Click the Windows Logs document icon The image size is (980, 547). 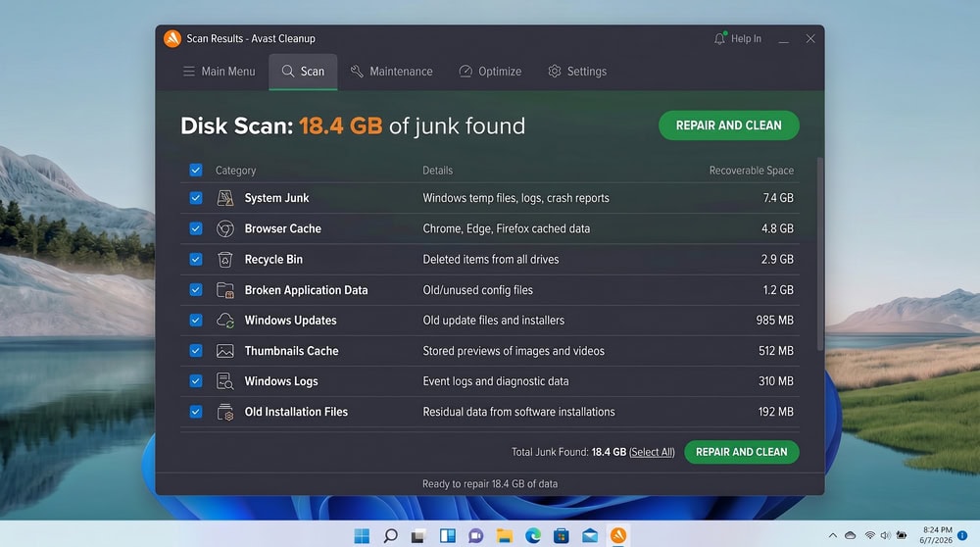[225, 381]
